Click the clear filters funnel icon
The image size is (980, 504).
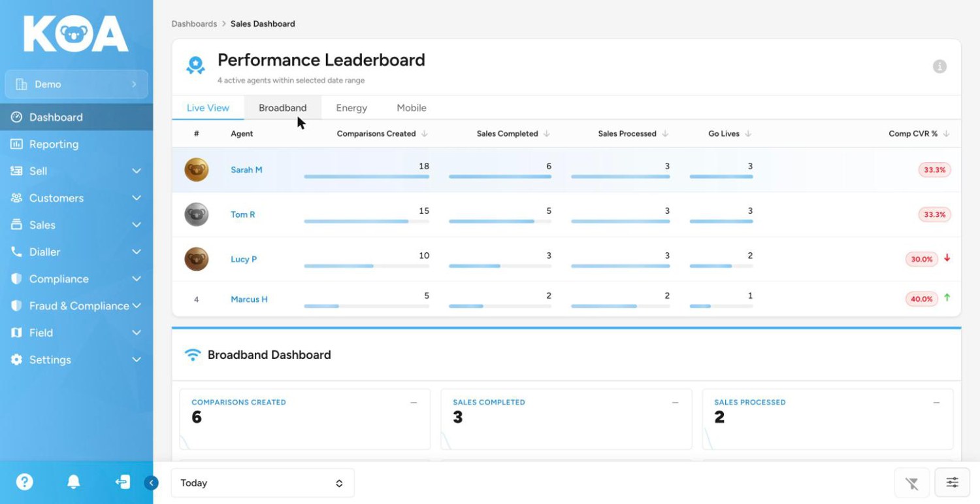tap(912, 483)
